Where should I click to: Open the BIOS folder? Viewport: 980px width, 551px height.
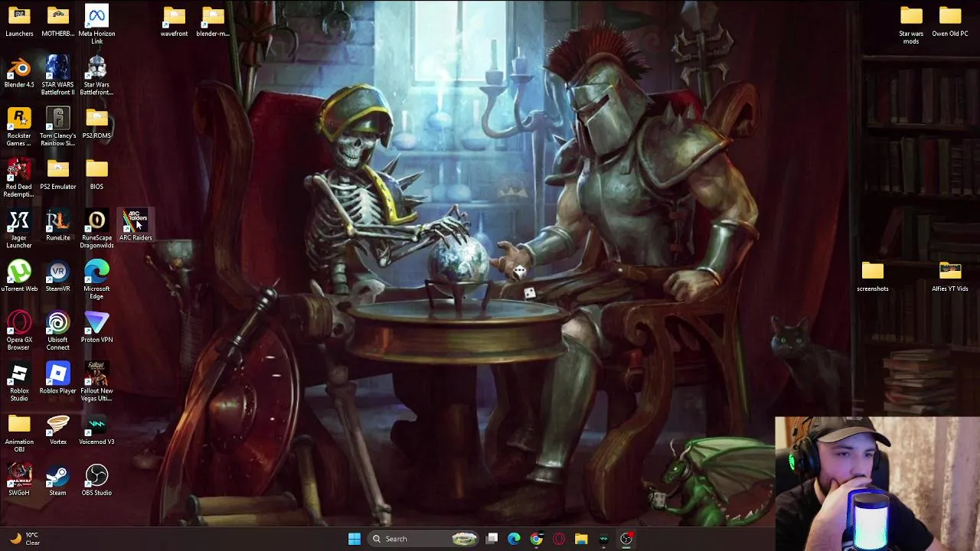pyautogui.click(x=96, y=175)
